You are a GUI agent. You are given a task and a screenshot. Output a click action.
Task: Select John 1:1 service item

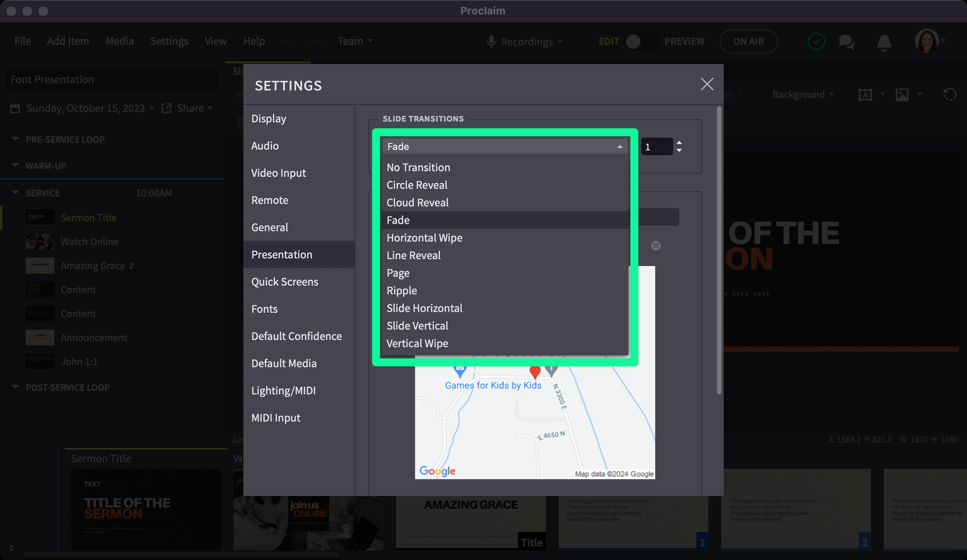coord(112,362)
